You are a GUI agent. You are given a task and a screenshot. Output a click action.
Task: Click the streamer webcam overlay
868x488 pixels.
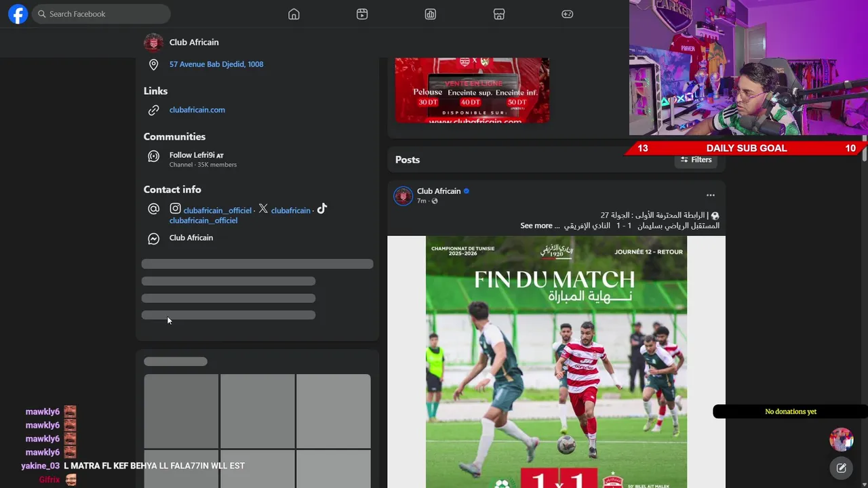(x=749, y=68)
